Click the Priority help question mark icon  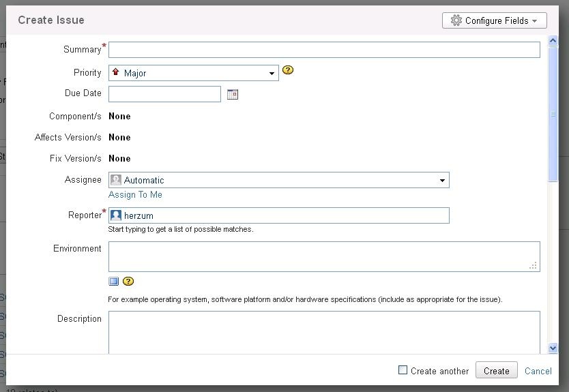coord(288,70)
